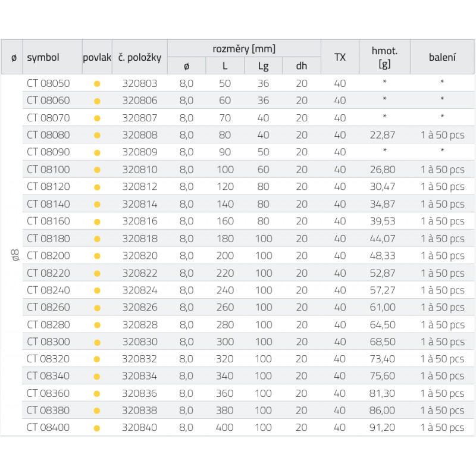476x476 pixels.
Task: Click the 'balení' column header
Action: click(x=442, y=57)
